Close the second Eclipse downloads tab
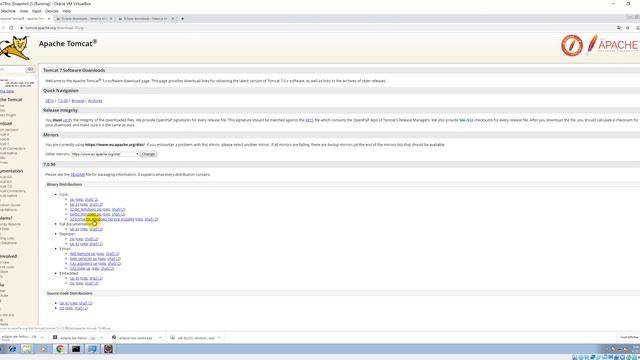 coord(173,19)
